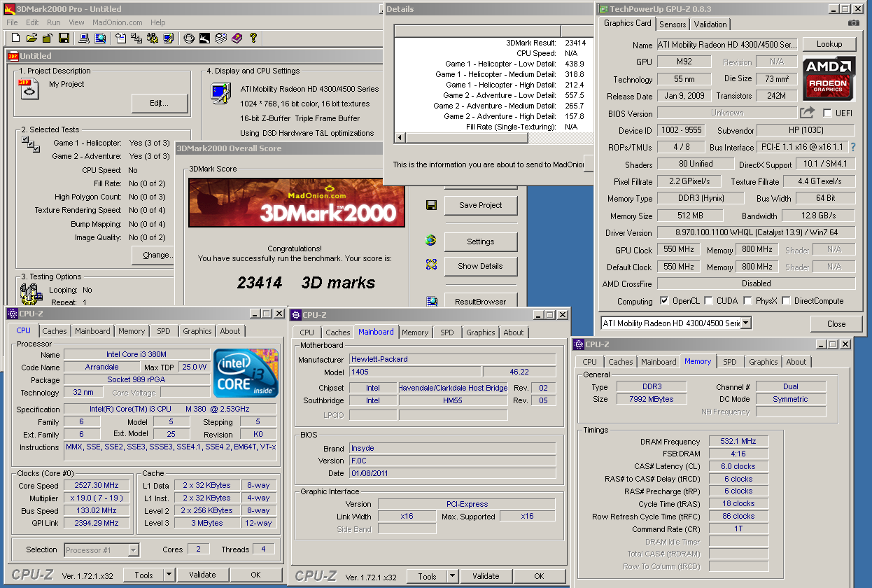This screenshot has height=588, width=872.
Task: Click the Edit... button in Project Description
Action: [x=160, y=103]
